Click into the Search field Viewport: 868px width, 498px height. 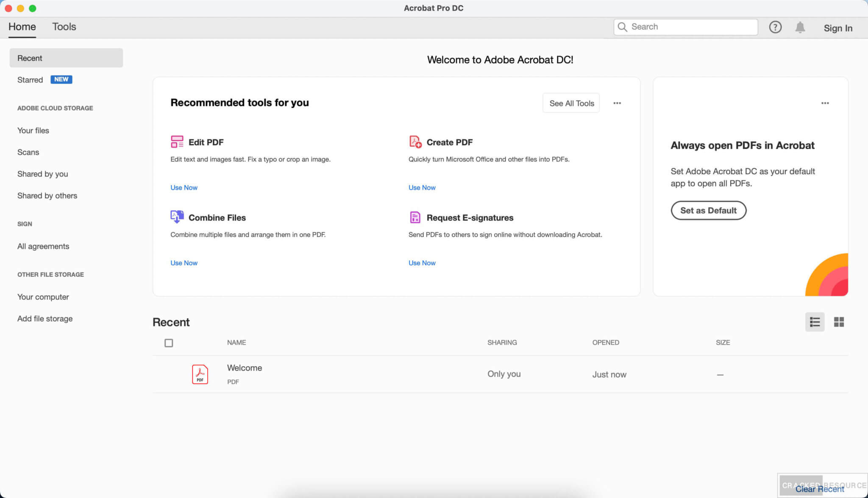coord(686,27)
